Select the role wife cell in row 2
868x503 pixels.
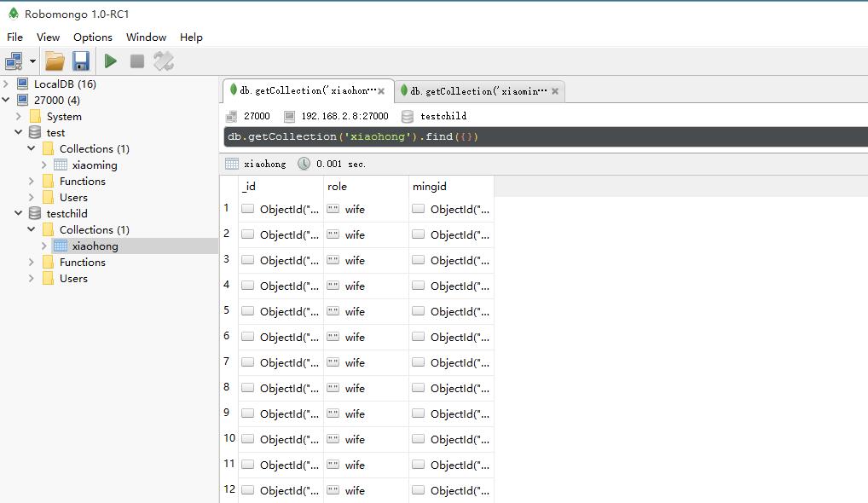pos(366,234)
